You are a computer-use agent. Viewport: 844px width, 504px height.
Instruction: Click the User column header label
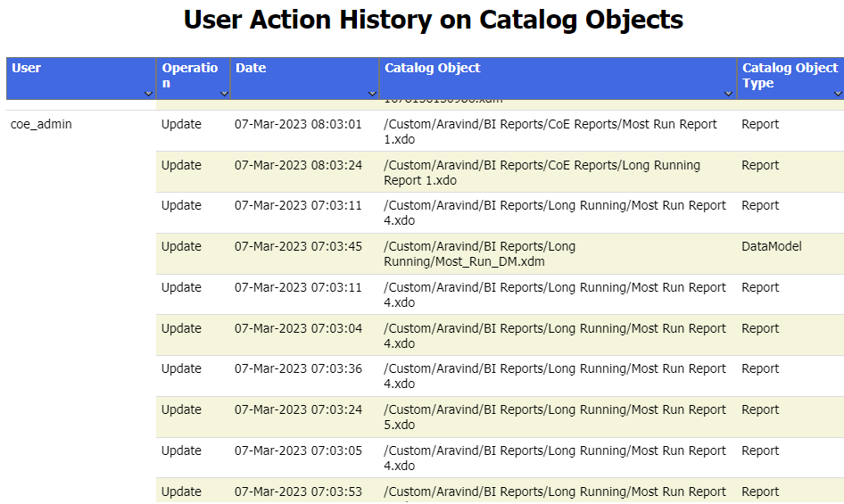tap(27, 68)
